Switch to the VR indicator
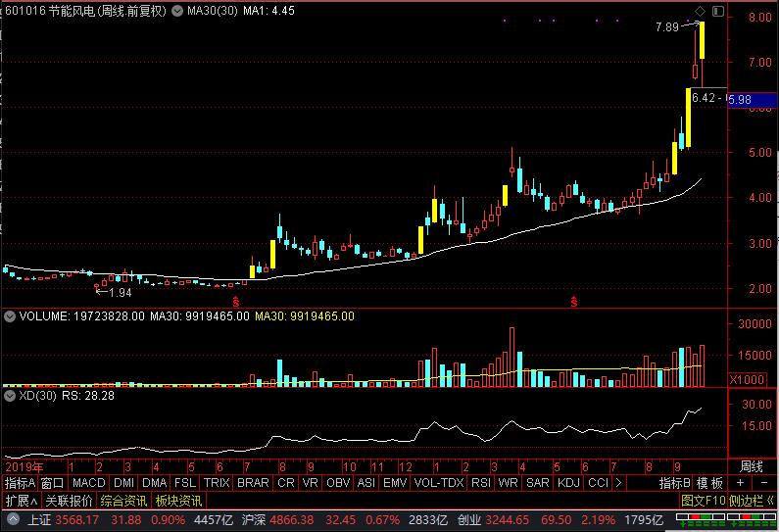This screenshot has width=779, height=532. coord(310,483)
